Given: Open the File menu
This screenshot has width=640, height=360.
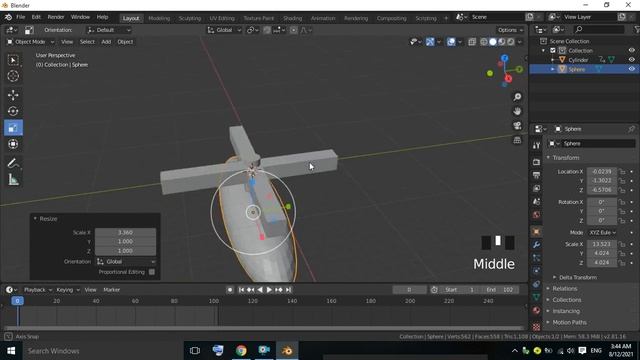Looking at the screenshot, I should pos(20,17).
